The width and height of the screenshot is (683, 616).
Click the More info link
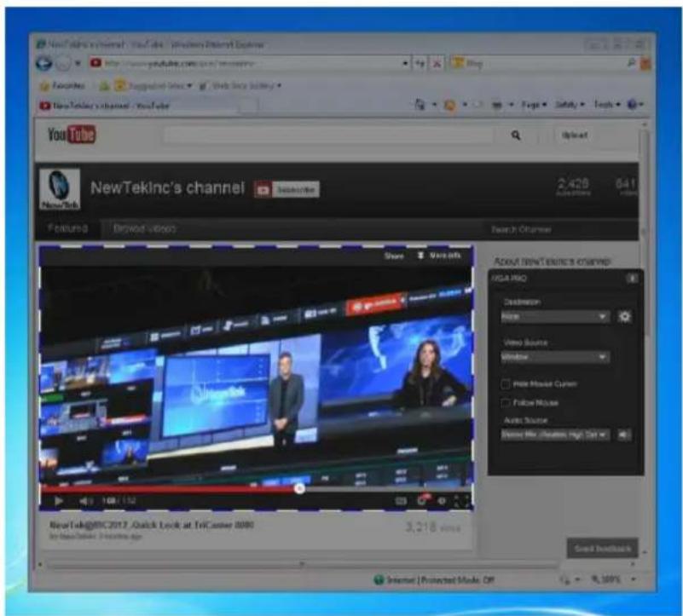pos(445,255)
